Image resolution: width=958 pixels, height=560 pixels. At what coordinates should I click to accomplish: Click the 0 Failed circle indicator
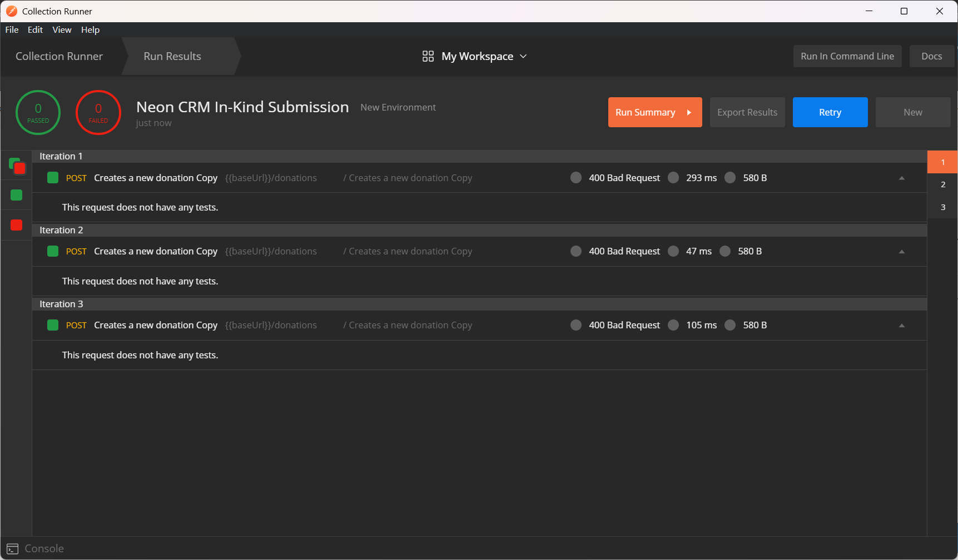click(x=98, y=112)
